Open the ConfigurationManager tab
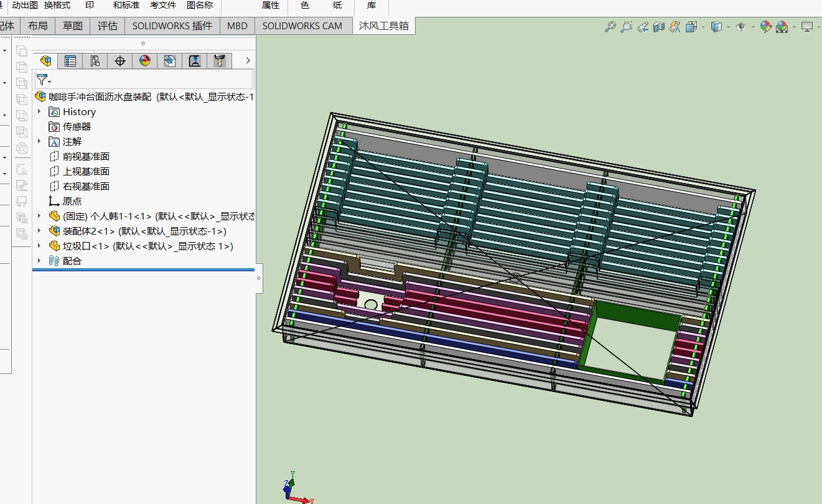 click(x=95, y=60)
